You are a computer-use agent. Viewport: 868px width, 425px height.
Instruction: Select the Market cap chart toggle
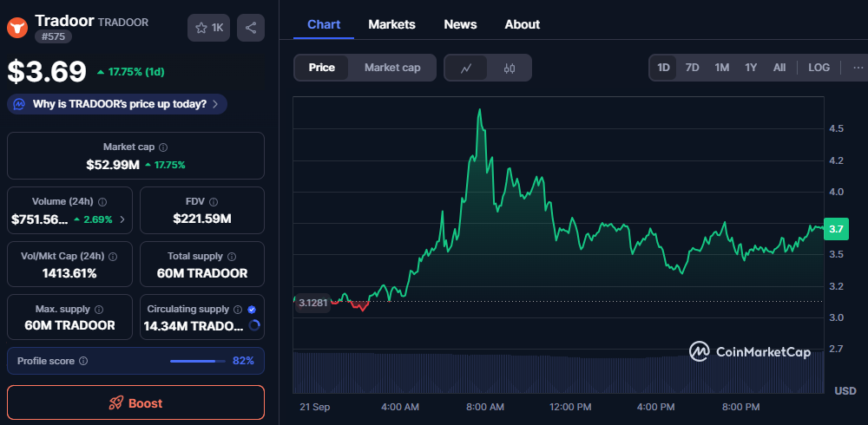pos(392,68)
